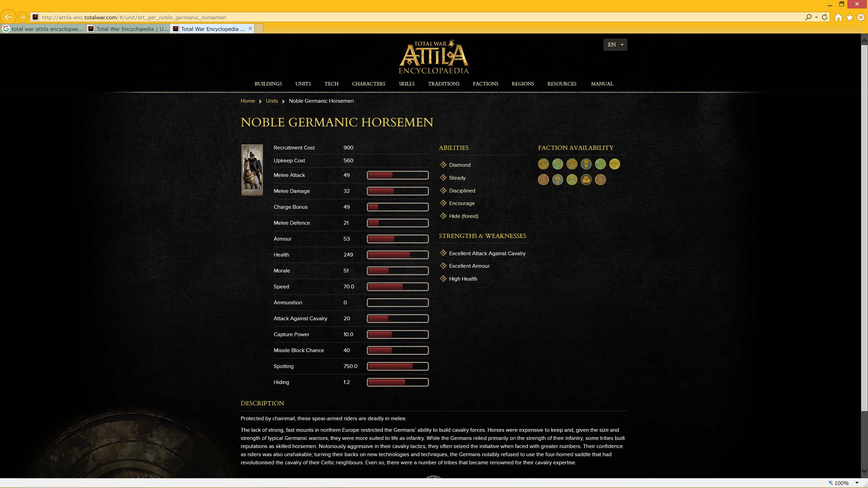Open the Tech menu
Screen dimensions: 868x488
[331, 84]
